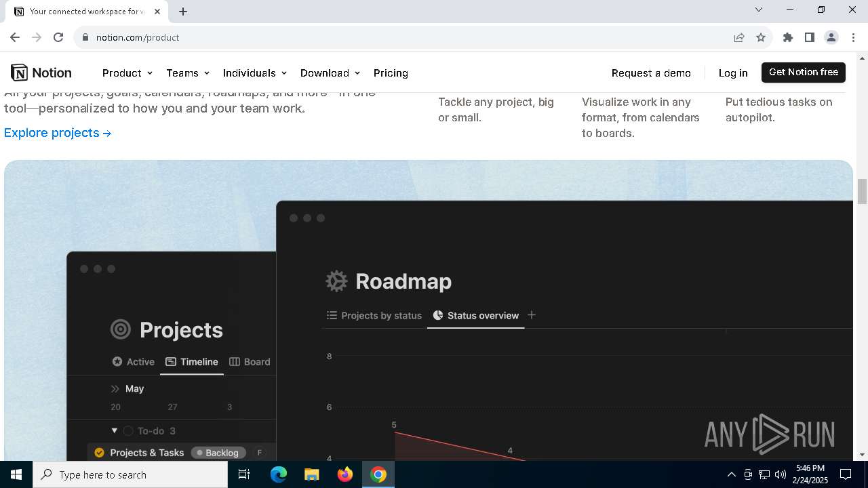Click the yellow check icon on Projects & Tasks
Image resolution: width=868 pixels, height=488 pixels.
(x=99, y=453)
